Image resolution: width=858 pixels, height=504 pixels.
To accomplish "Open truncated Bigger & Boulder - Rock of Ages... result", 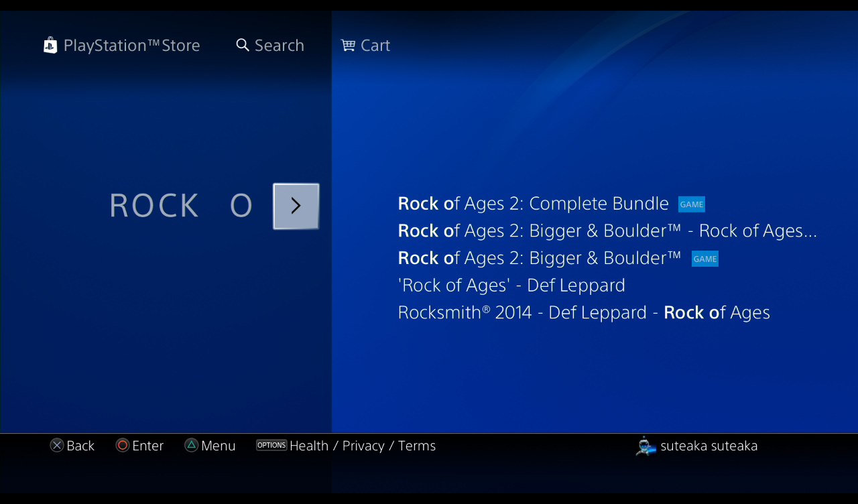I will coord(607,231).
